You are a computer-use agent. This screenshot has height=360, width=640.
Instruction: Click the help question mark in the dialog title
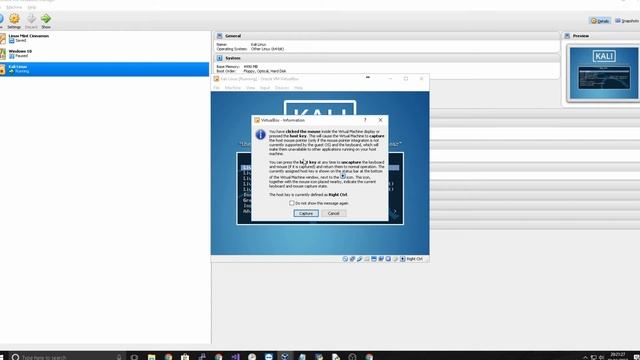365,120
